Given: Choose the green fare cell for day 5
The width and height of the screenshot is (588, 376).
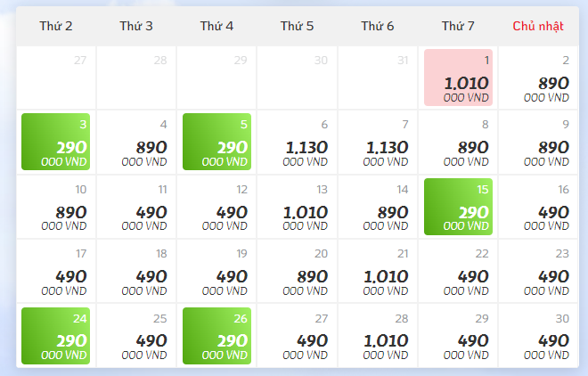Looking at the screenshot, I should [x=216, y=143].
